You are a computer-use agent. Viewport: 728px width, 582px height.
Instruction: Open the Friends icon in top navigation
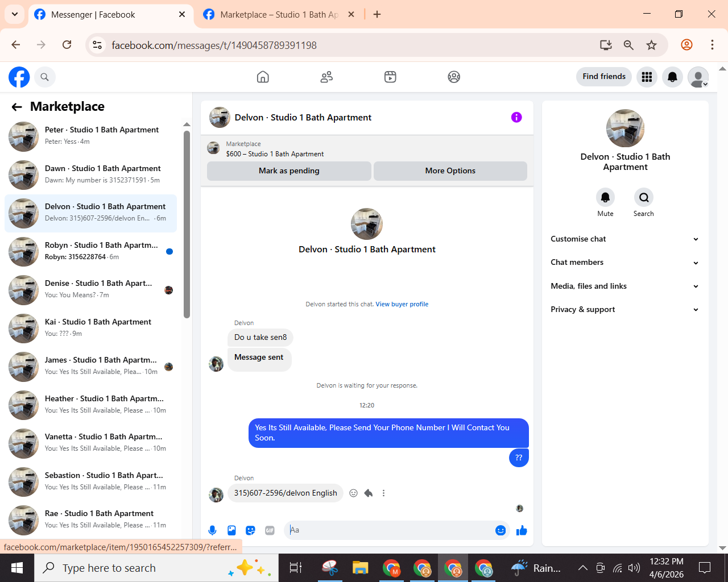tap(326, 77)
